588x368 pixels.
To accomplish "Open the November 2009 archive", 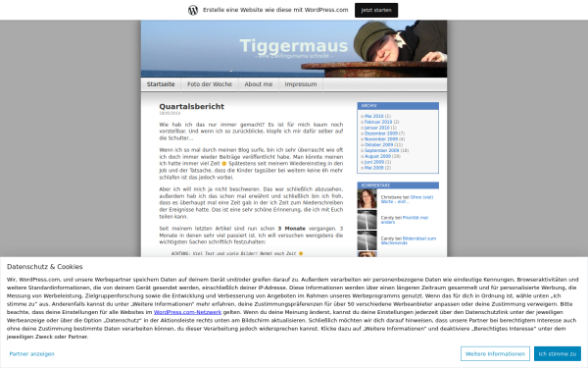I will pyautogui.click(x=381, y=139).
